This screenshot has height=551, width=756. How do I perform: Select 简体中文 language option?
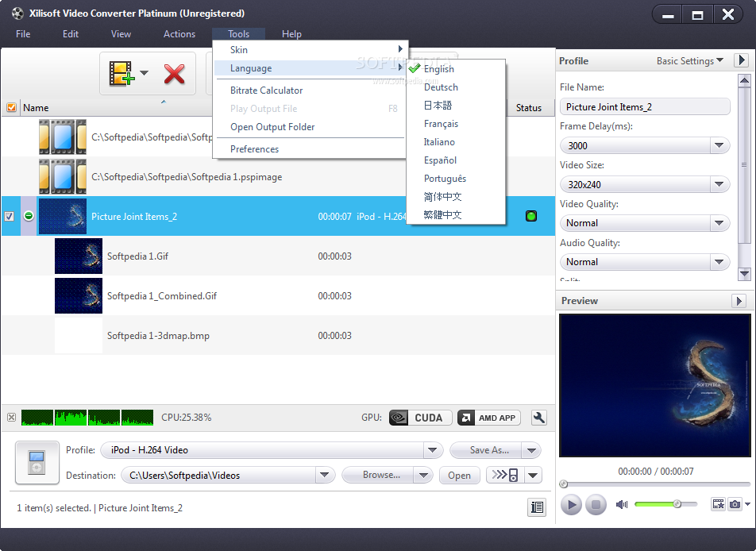click(x=456, y=197)
